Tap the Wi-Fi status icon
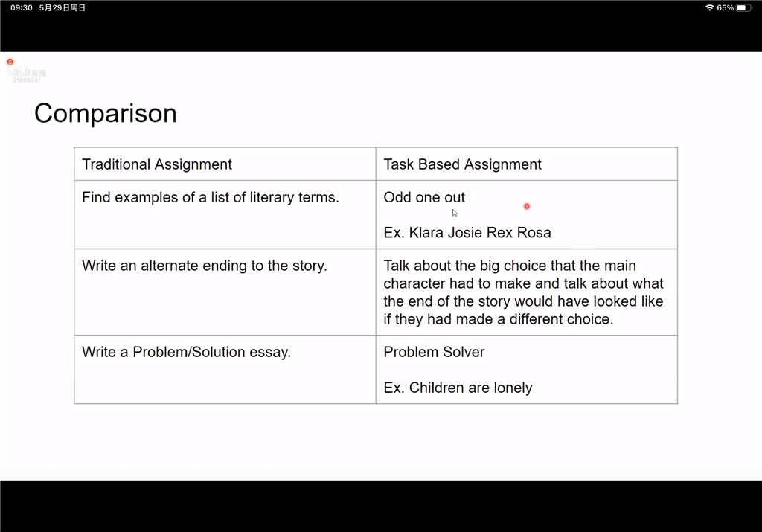The height and width of the screenshot is (532, 762). click(x=709, y=7)
